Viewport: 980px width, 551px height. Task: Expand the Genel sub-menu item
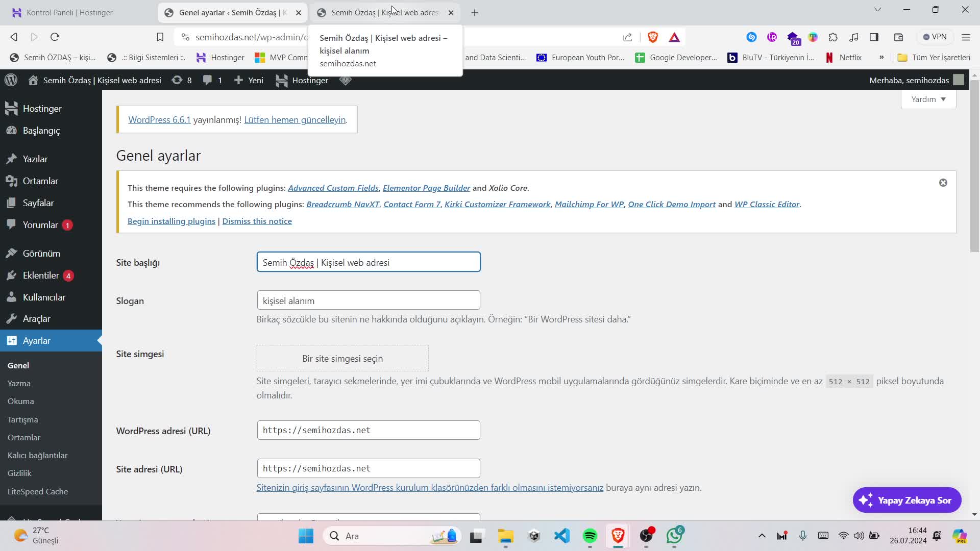(x=18, y=365)
